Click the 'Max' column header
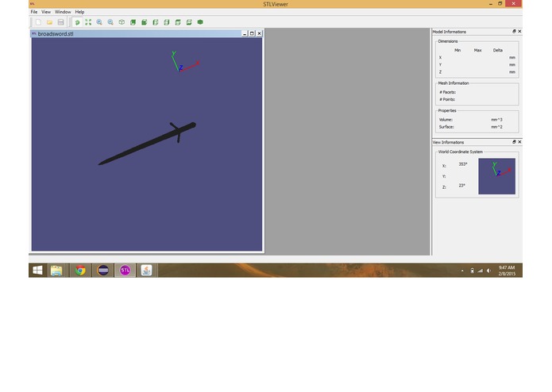The width and height of the screenshot is (552, 392). click(477, 50)
